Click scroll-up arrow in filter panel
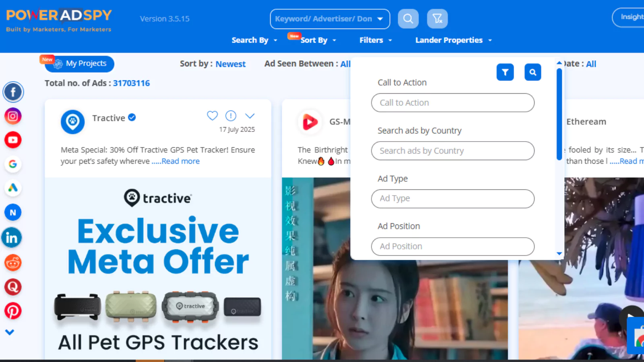 559,63
